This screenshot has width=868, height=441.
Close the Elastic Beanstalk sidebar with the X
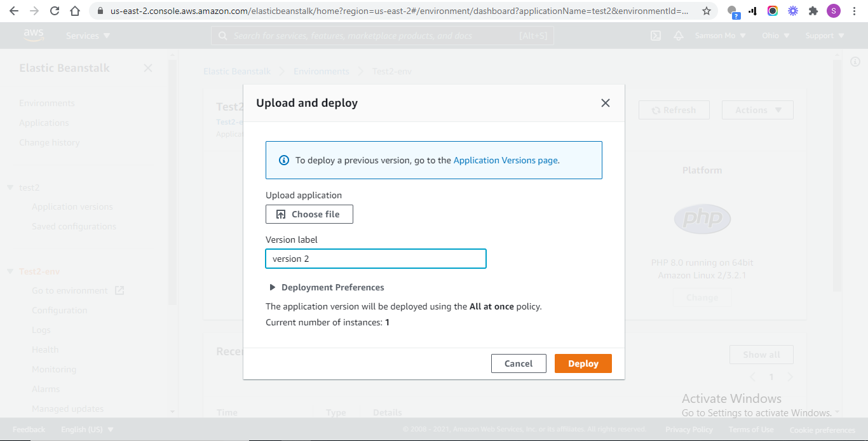[147, 67]
